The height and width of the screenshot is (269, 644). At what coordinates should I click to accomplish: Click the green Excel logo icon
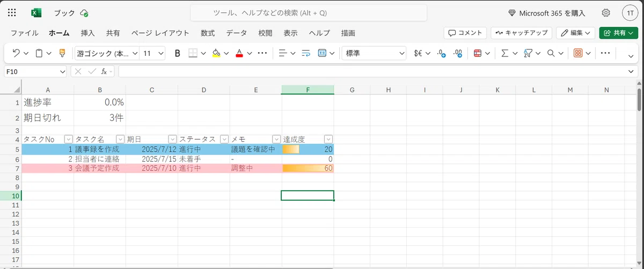coord(36,13)
